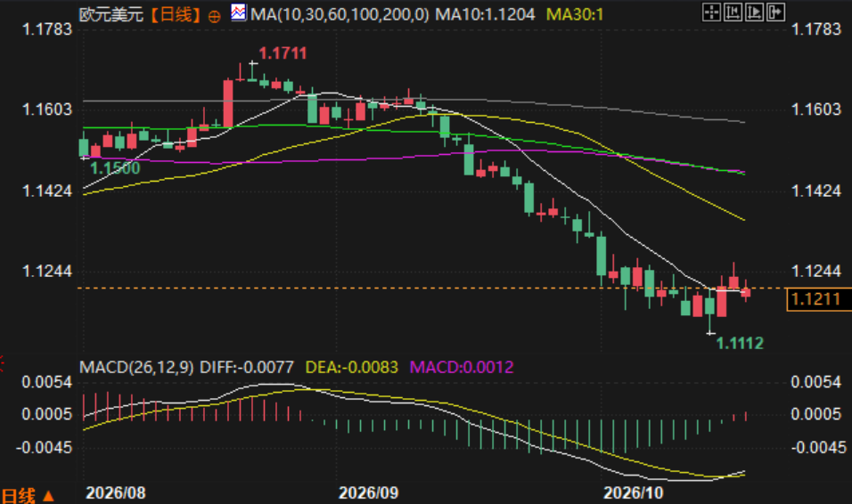The image size is (852, 504).
Task: Click the right-axis 1.1603 price label
Action: pos(816,110)
